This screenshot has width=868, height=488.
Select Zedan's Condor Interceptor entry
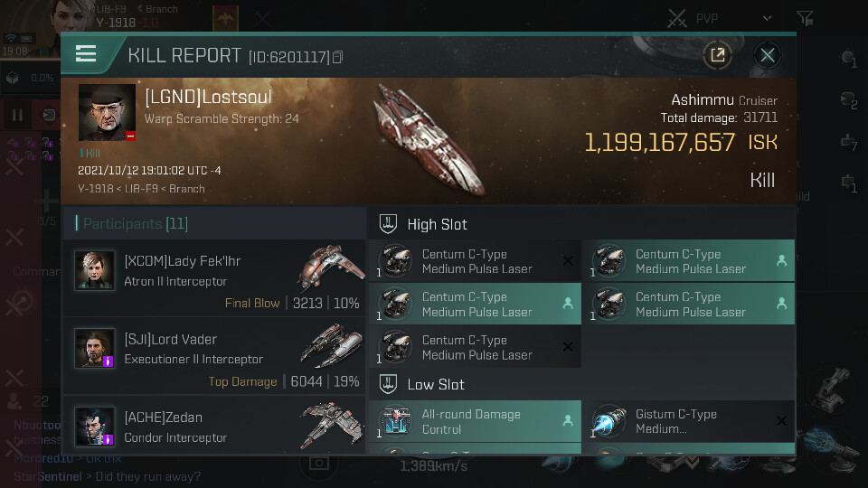215,425
